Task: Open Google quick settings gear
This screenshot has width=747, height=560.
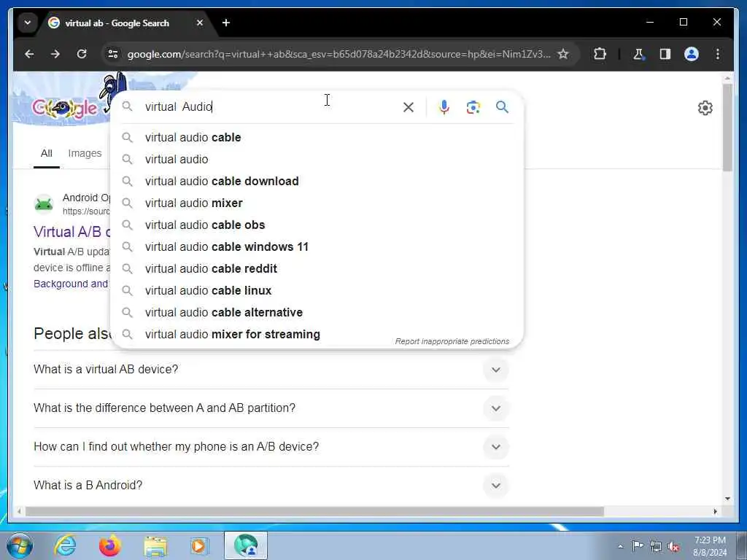Action: coord(705,108)
